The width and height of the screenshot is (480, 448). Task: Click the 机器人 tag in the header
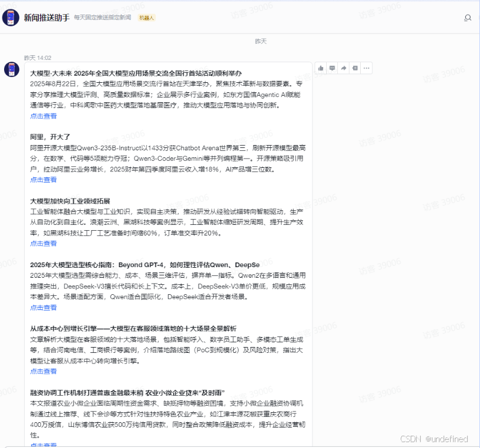pos(147,18)
